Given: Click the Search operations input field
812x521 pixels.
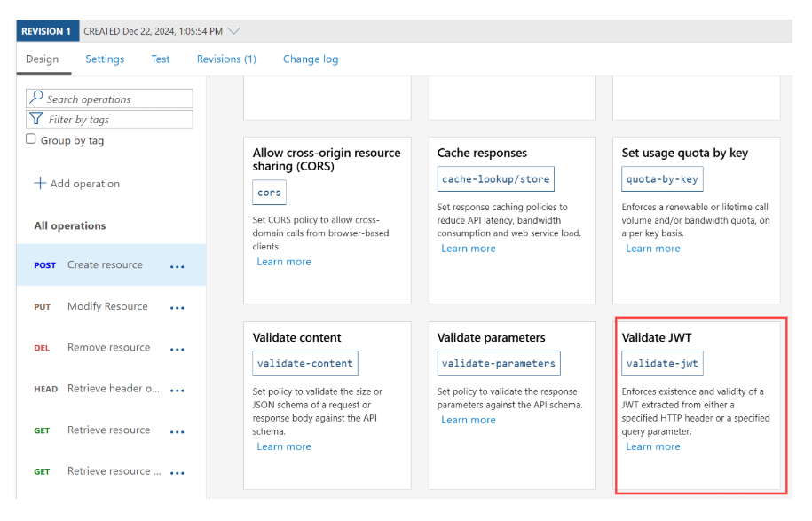Looking at the screenshot, I should (115, 99).
